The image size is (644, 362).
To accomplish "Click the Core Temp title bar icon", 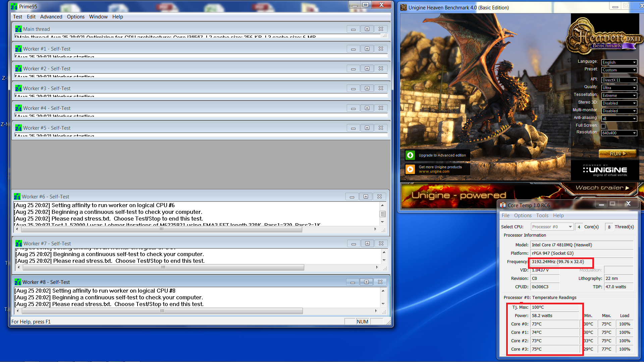I will point(503,205).
